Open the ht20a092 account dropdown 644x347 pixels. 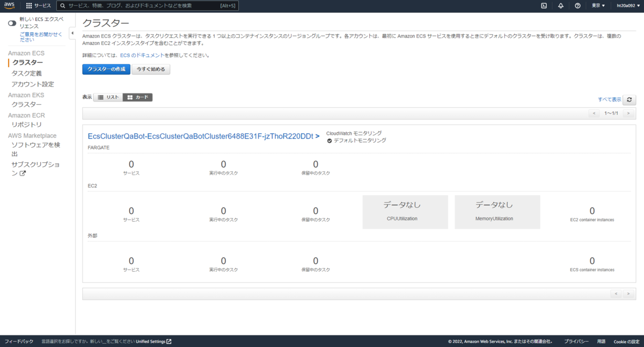point(628,5)
